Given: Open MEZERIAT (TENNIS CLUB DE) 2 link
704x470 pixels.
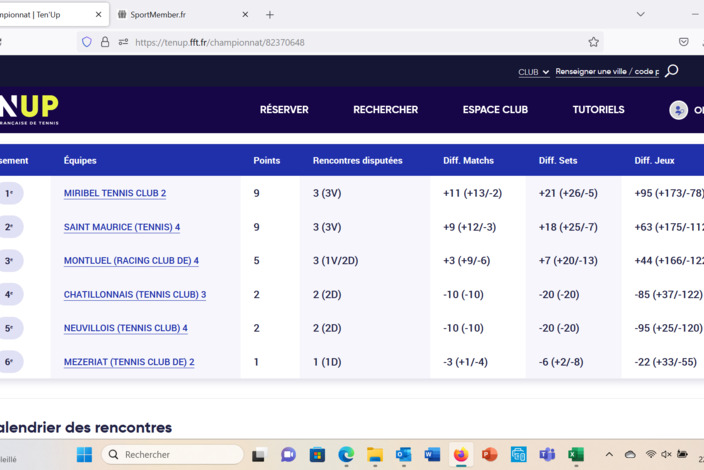Looking at the screenshot, I should coord(129,362).
